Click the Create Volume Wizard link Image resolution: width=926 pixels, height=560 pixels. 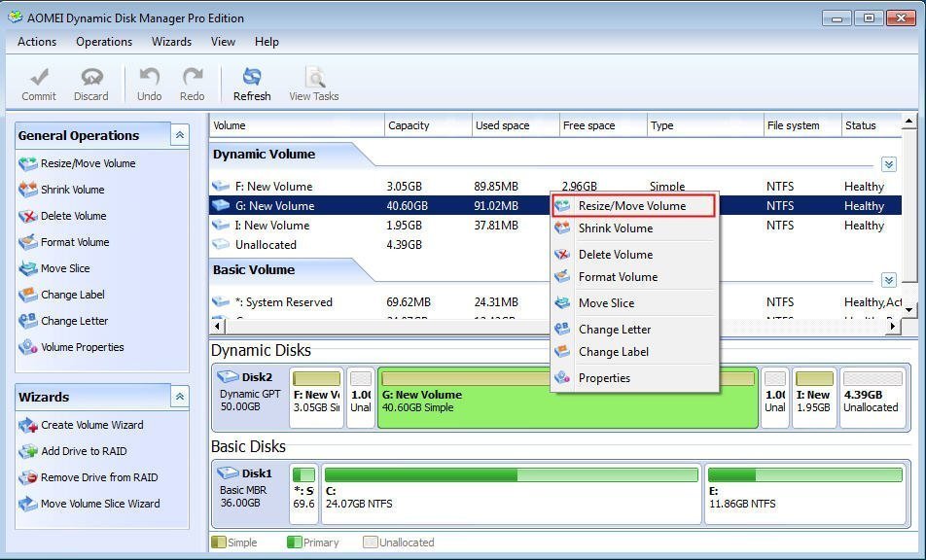(x=92, y=425)
